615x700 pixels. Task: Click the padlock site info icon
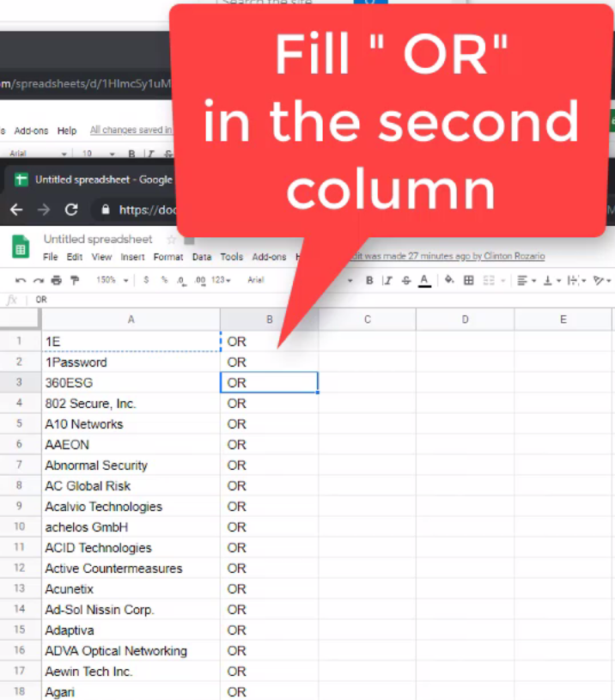point(106,210)
